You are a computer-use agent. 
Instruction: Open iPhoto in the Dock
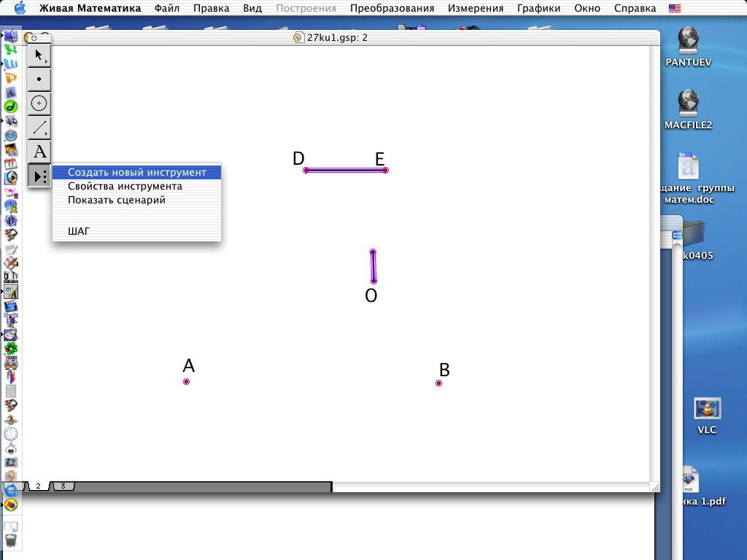pos(10,150)
